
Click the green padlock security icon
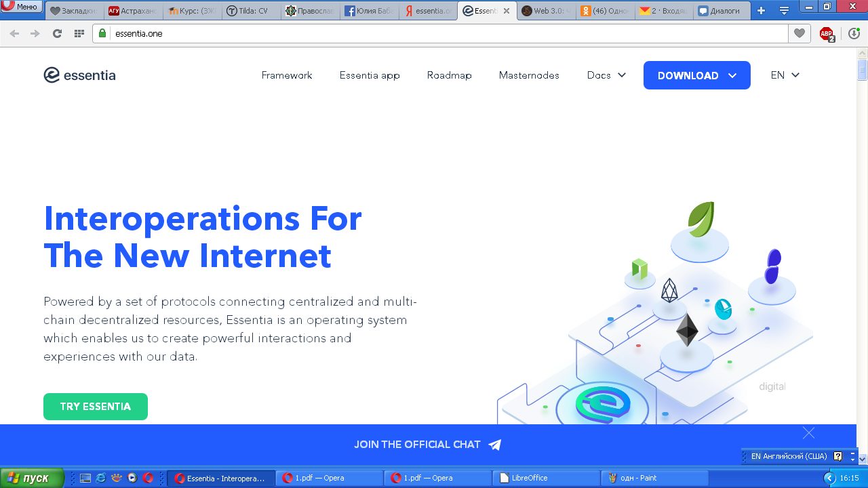pos(102,33)
